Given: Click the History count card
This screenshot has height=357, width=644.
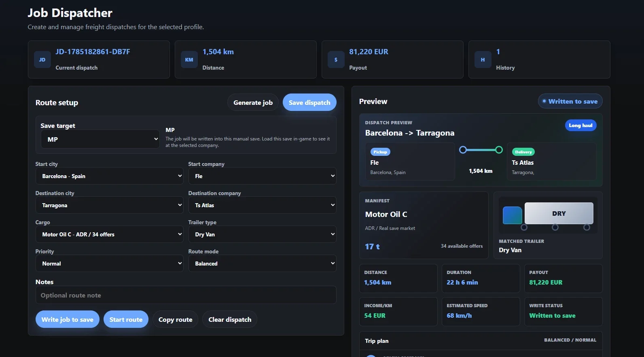Looking at the screenshot, I should tap(539, 59).
